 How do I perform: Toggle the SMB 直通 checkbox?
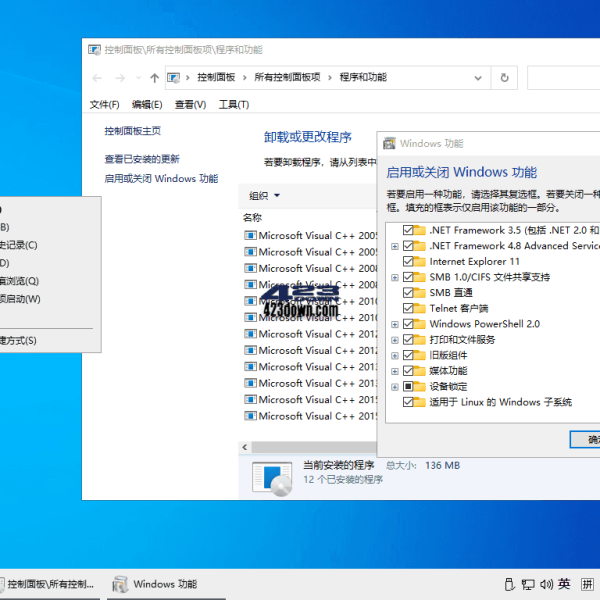coord(408,293)
